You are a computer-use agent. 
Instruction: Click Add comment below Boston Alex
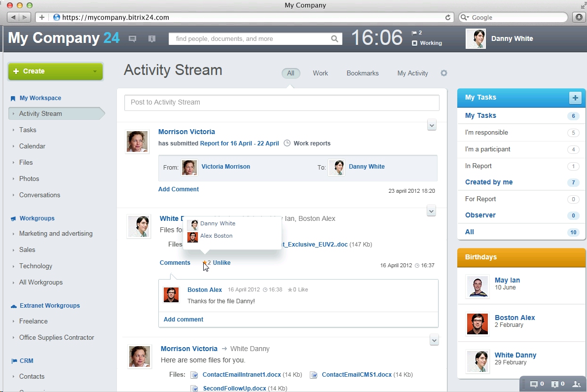(x=183, y=320)
